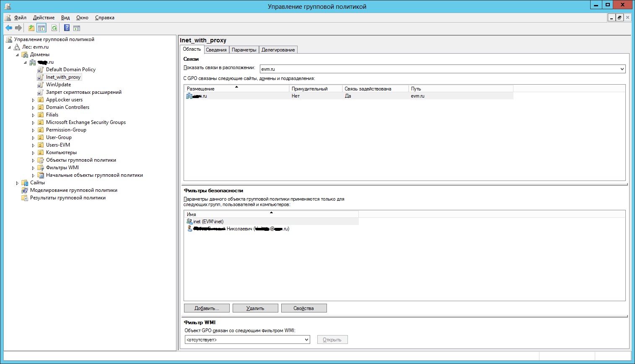Click the inet group icon in security filters

point(189,222)
